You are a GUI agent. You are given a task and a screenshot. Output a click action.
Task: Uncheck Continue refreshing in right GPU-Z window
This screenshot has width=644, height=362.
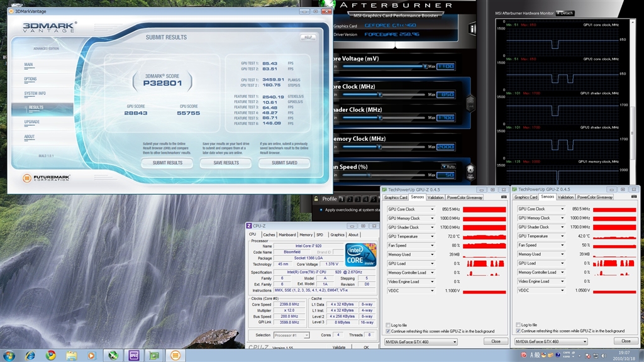point(518,331)
